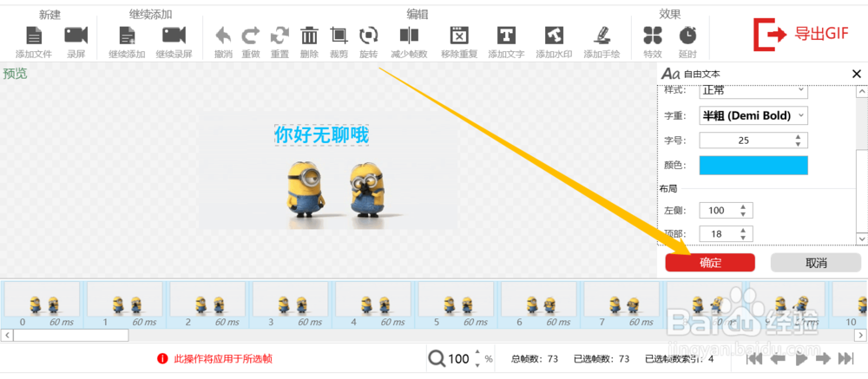This screenshot has height=379, width=868.
Task: Decrease 字号 with the down arrow
Action: click(x=799, y=145)
